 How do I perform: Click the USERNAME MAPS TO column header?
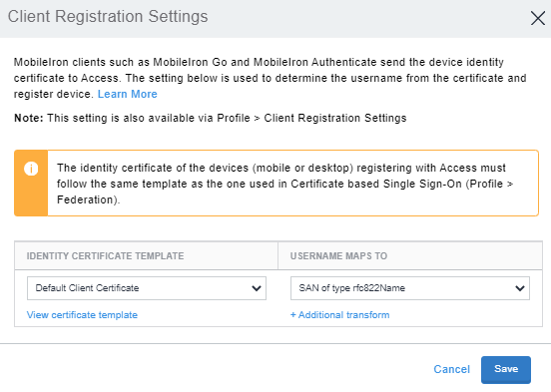[338, 256]
